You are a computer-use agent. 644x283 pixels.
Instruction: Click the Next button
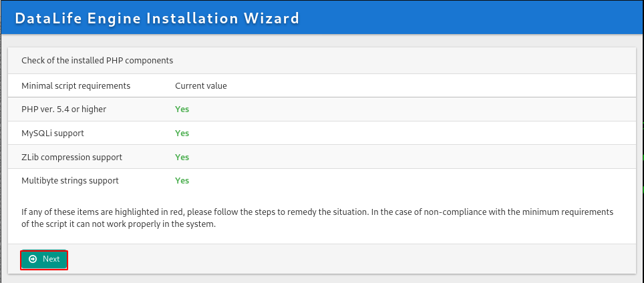tap(44, 260)
